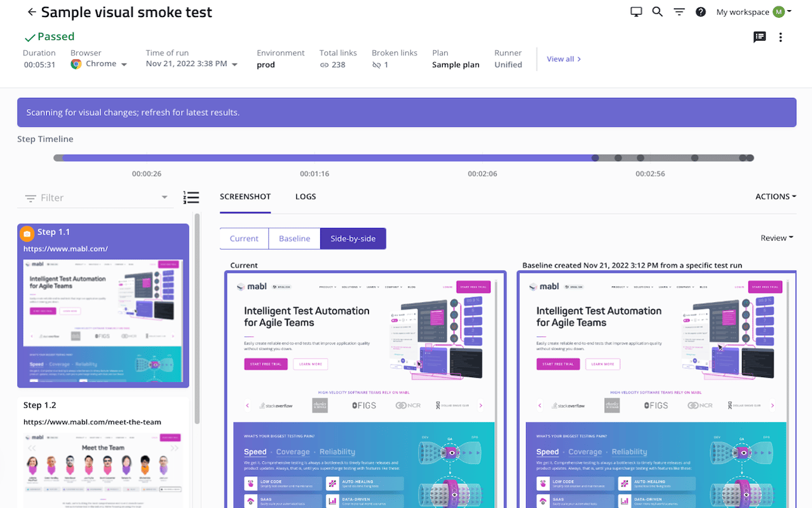This screenshot has width=812, height=508.
Task: Click the Sample plan link
Action: (456, 65)
